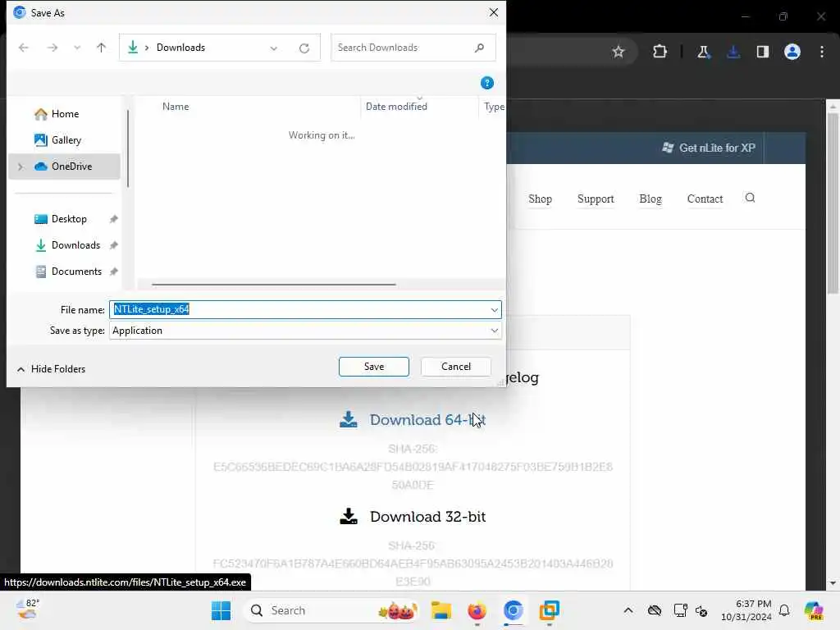The height and width of the screenshot is (630, 840).
Task: Sort files by Date modified column
Action: 396,107
